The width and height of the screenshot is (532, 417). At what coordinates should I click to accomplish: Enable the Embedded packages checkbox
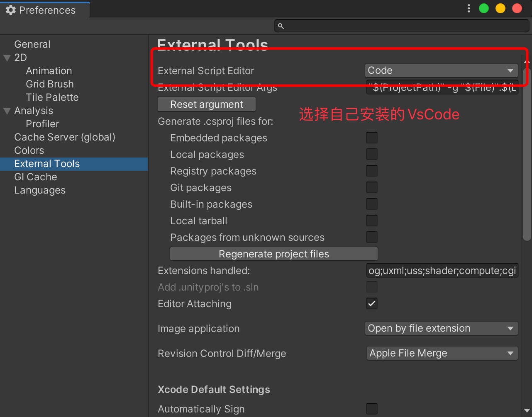pyautogui.click(x=371, y=138)
